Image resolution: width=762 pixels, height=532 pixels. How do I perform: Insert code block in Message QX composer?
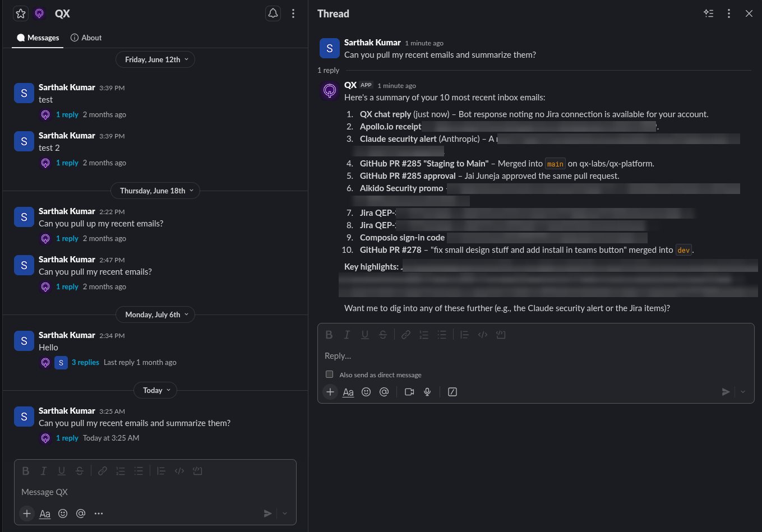pos(197,471)
